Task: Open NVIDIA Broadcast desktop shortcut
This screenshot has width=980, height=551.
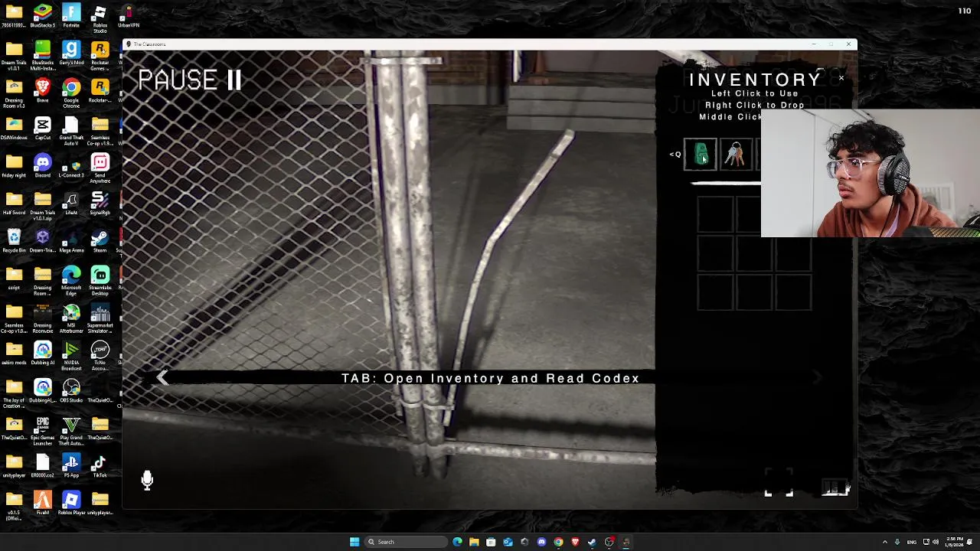Action: point(71,357)
